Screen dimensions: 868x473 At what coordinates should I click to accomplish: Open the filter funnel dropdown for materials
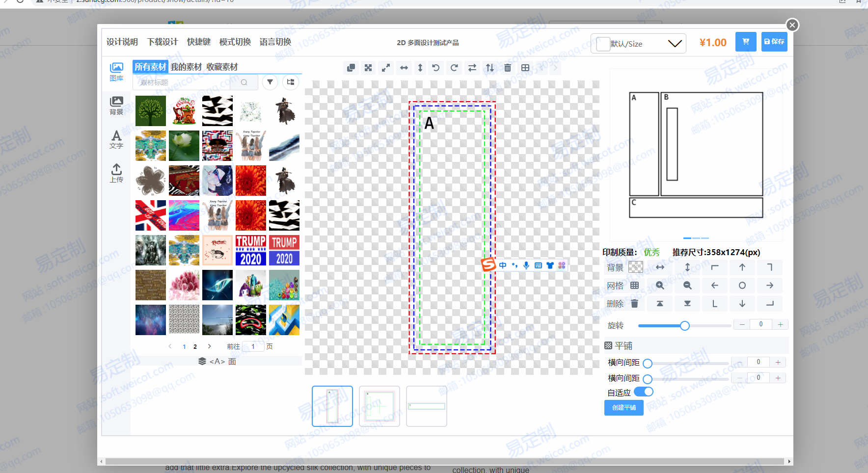(270, 82)
